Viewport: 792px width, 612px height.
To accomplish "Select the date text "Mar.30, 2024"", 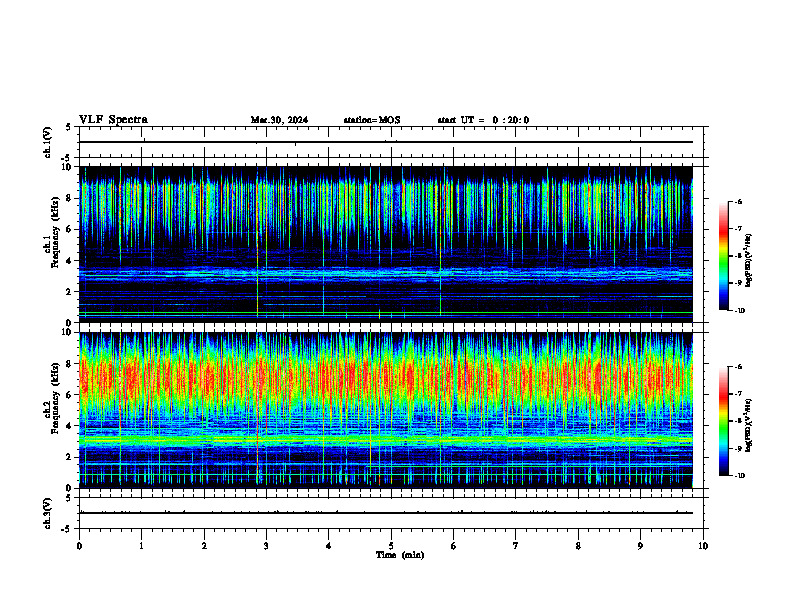I will tap(279, 120).
